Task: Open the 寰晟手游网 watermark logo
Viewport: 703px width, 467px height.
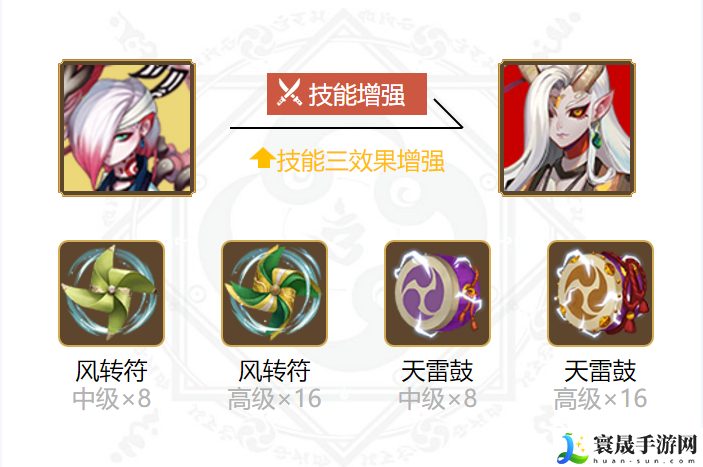Action: (627, 448)
